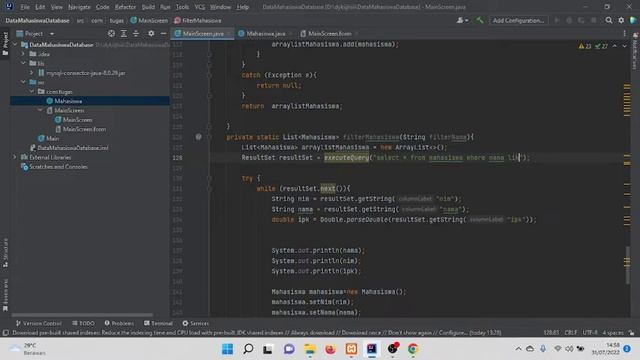Click FilterMahasiswa breadcrumb in navigation bar
The width and height of the screenshot is (640, 360).
[198, 20]
